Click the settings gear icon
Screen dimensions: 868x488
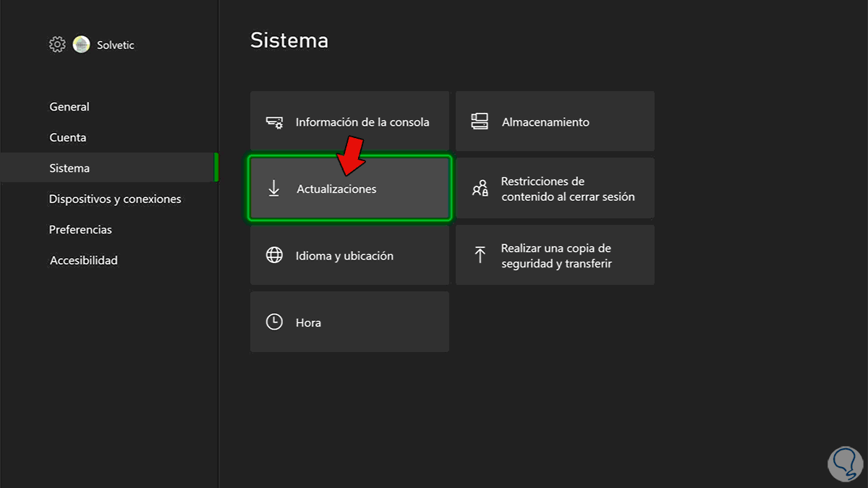click(57, 45)
